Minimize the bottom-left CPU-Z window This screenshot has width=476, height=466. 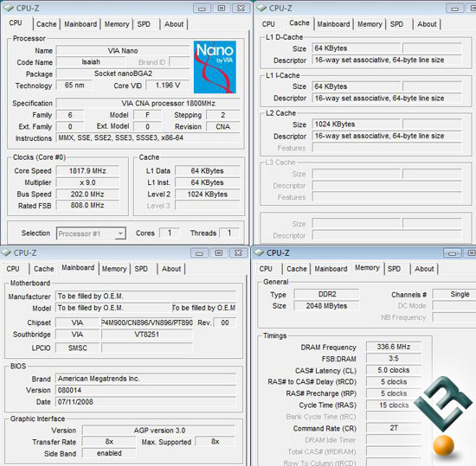click(199, 252)
